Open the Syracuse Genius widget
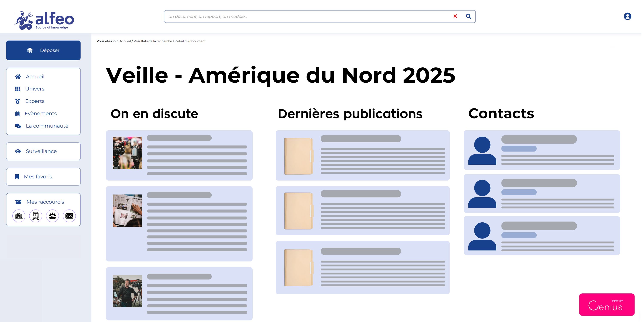The height and width of the screenshot is (322, 644). click(606, 304)
